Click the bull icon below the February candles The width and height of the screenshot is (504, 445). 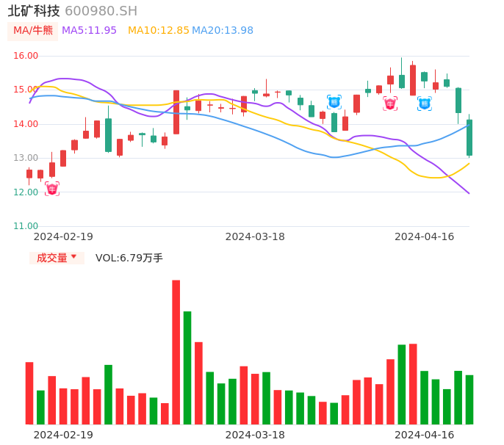click(x=52, y=189)
